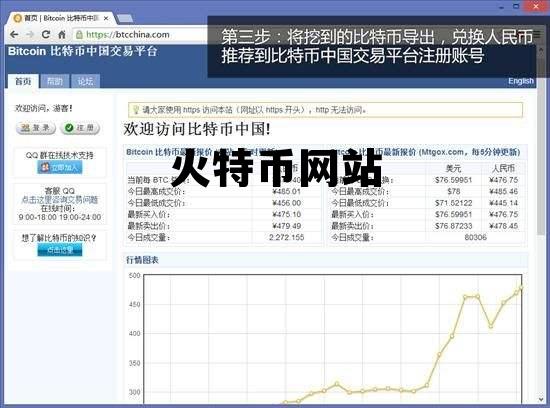
Task: Click 点击这里 bitcoin knowledge button
Action: pyautogui.click(x=60, y=250)
